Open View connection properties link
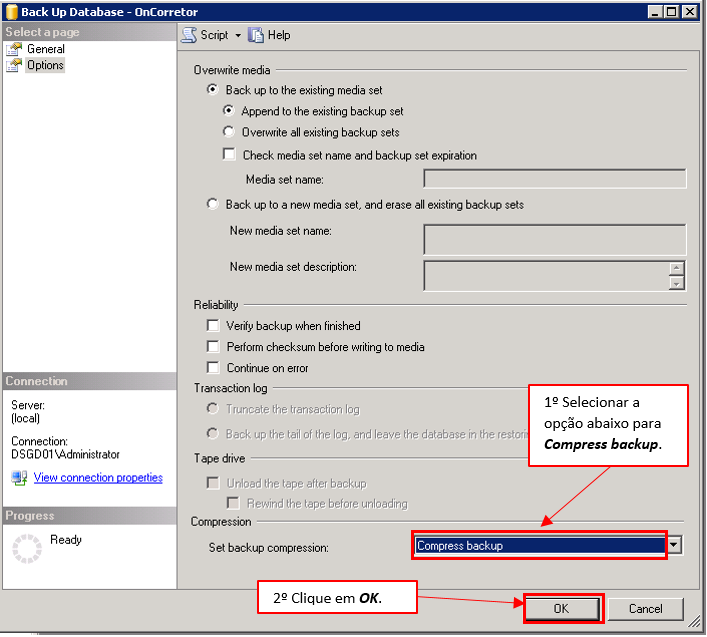This screenshot has height=637, width=707. pyautogui.click(x=98, y=477)
